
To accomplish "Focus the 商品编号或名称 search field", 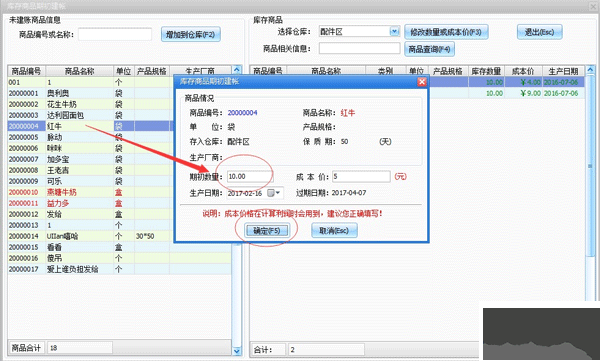I will pyautogui.click(x=115, y=34).
